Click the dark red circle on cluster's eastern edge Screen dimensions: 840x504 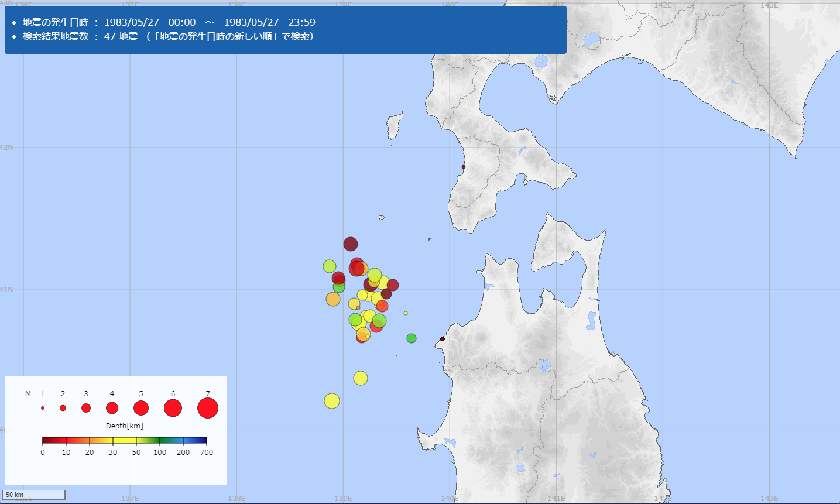(393, 285)
